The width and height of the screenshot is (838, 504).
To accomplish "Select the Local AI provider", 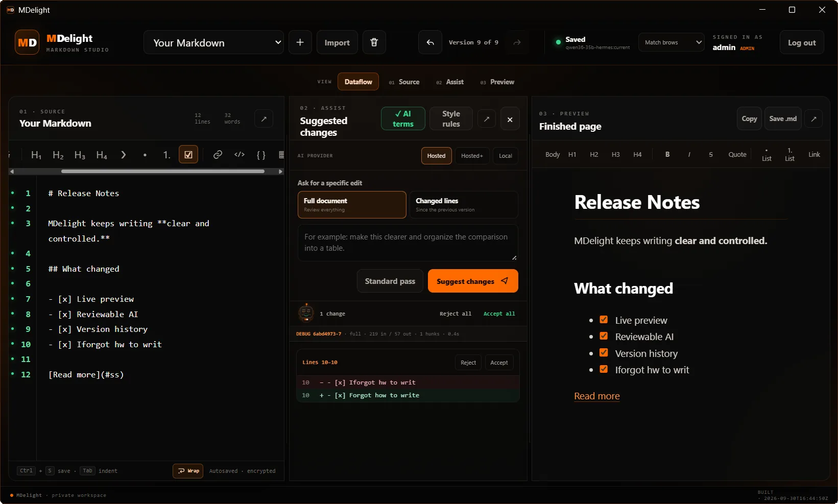I will click(x=506, y=156).
